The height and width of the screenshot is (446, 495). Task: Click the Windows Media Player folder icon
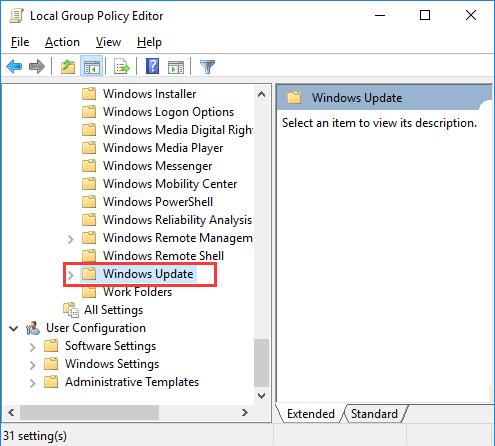tap(89, 148)
